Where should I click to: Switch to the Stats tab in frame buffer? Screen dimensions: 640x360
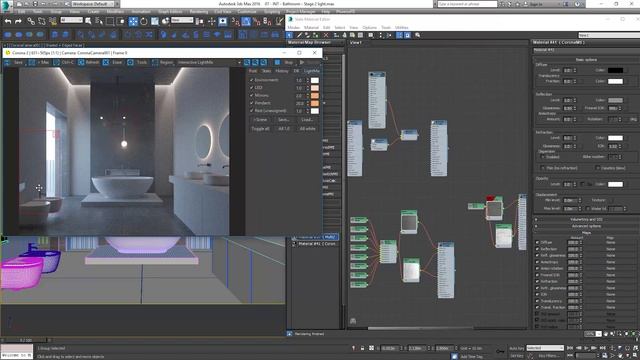point(266,71)
